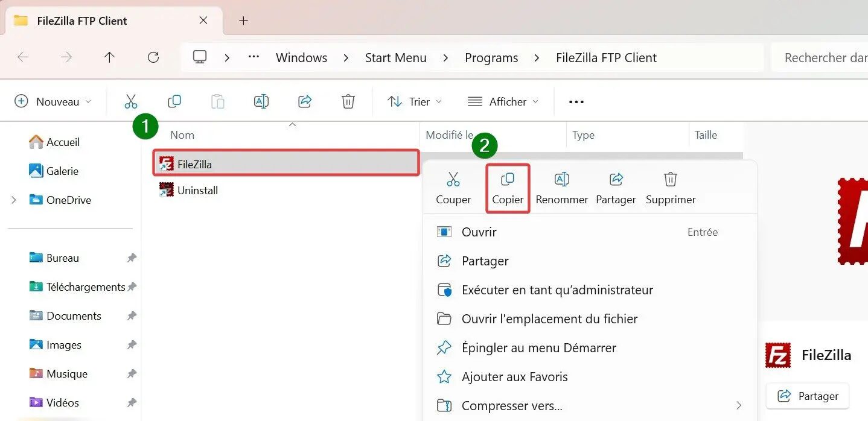Expand chevron after the PC icon

click(x=227, y=58)
